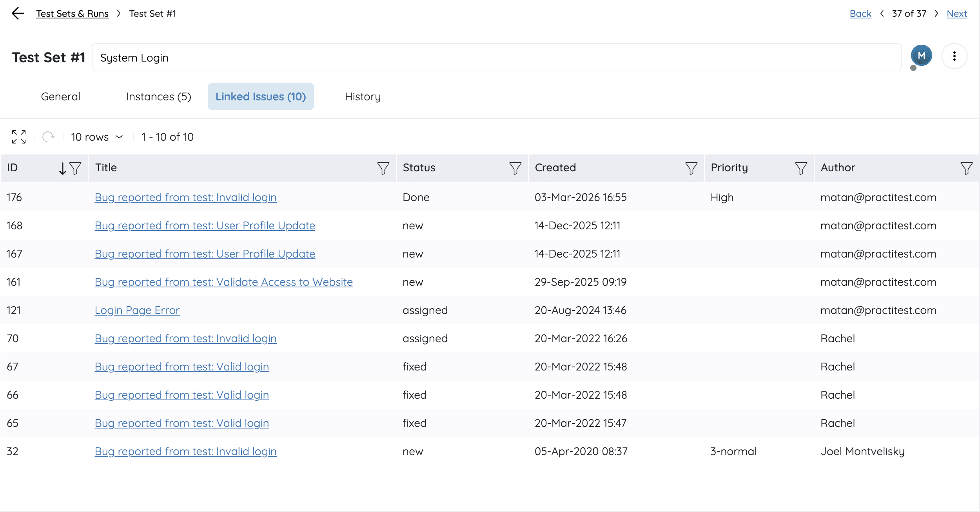Open the Login Page Error link
Viewport: 980px width, 512px height.
pyautogui.click(x=137, y=310)
